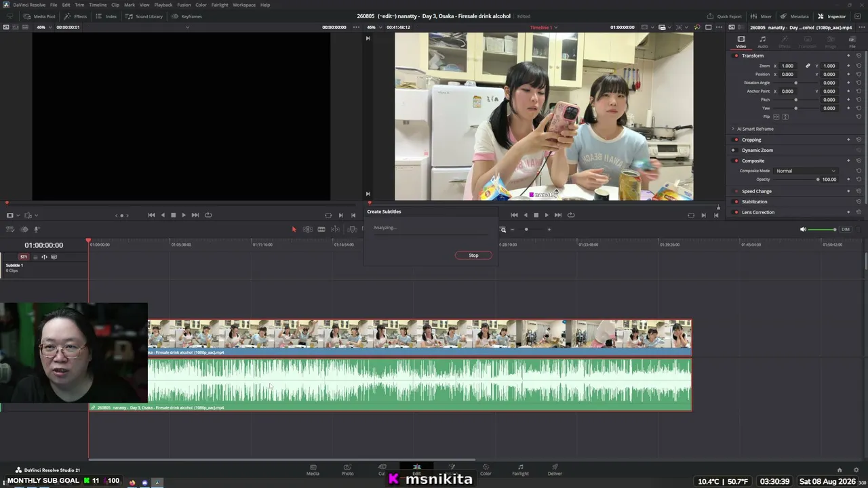Open the Fairlight menu
Image resolution: width=868 pixels, height=488 pixels.
220,5
